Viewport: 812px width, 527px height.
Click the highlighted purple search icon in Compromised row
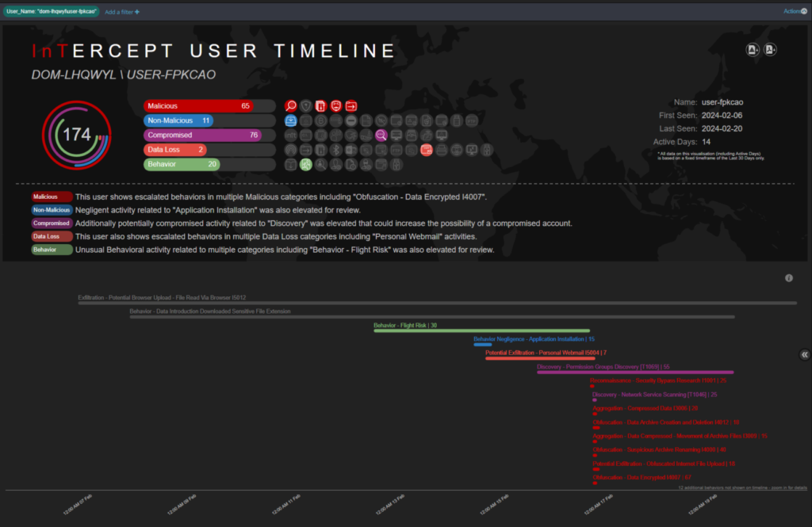381,136
